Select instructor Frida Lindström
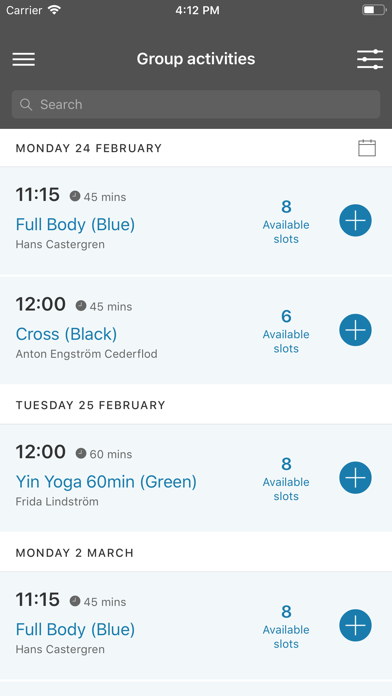The width and height of the screenshot is (392, 696). pyautogui.click(x=57, y=502)
